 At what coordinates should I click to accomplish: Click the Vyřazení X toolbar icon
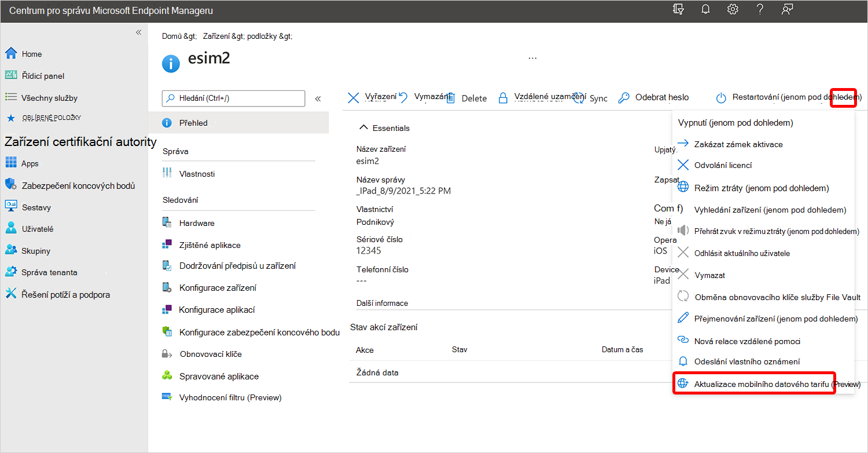(353, 98)
